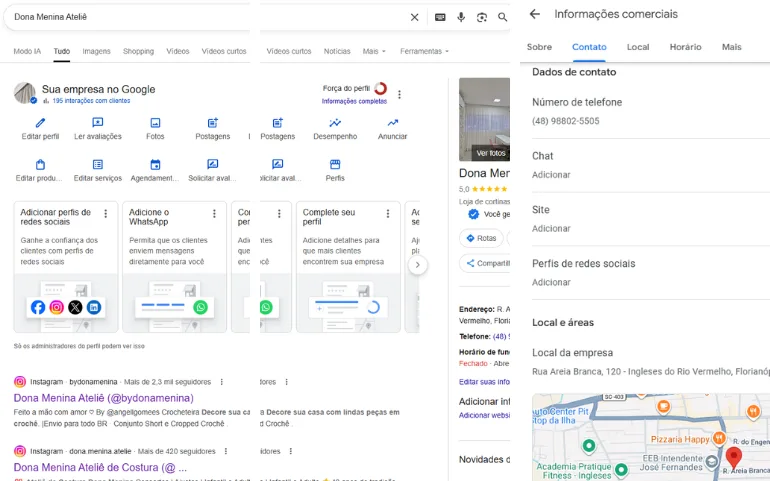Click the 'EEB Intendente José Fernandes' map label

pos(672,462)
